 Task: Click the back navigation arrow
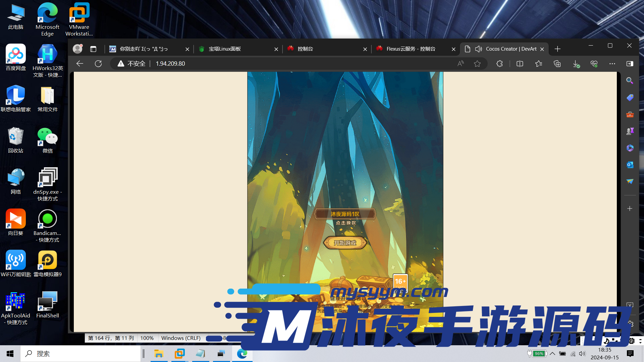[80, 64]
